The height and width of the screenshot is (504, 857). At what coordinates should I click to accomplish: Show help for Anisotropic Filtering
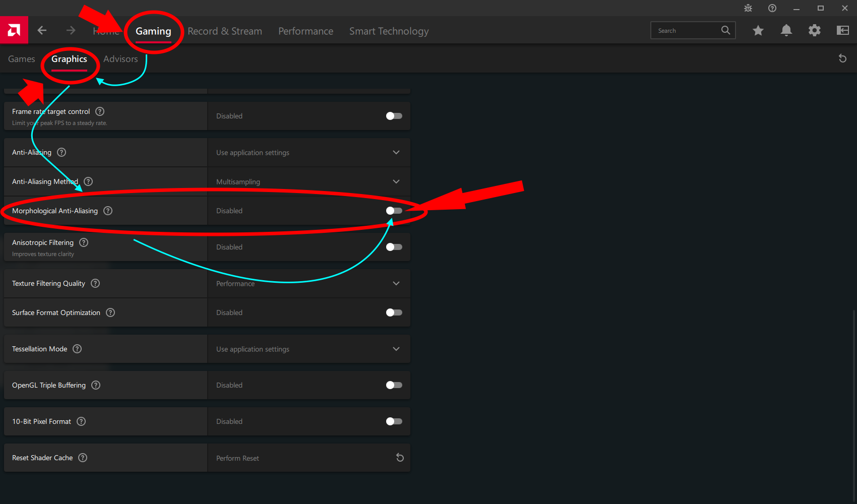[84, 242]
